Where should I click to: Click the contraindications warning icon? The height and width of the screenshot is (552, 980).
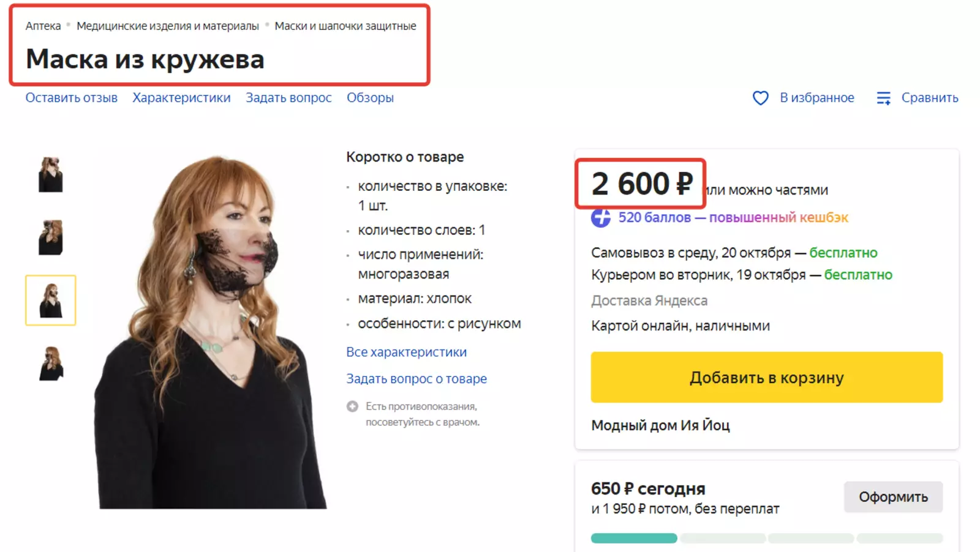pyautogui.click(x=352, y=406)
